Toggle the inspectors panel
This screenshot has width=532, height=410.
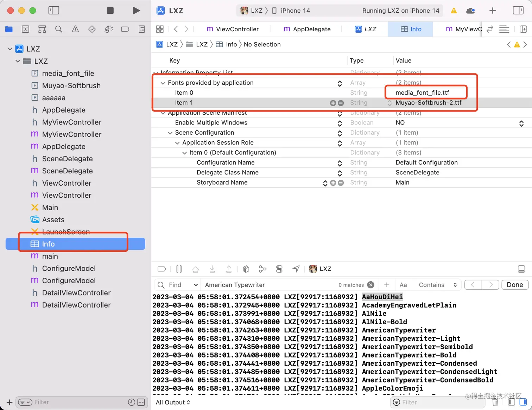point(518,10)
